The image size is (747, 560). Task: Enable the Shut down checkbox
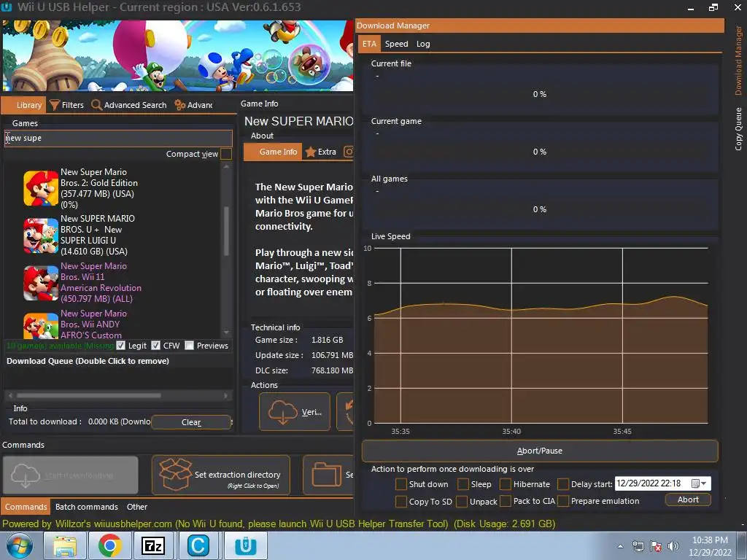pos(401,484)
